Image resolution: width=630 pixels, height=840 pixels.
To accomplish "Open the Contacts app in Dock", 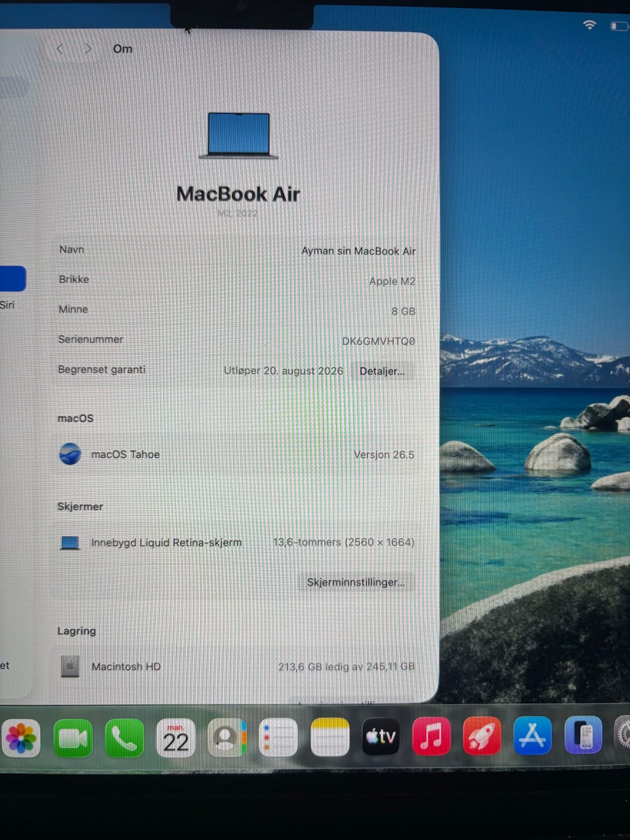I will click(x=226, y=738).
